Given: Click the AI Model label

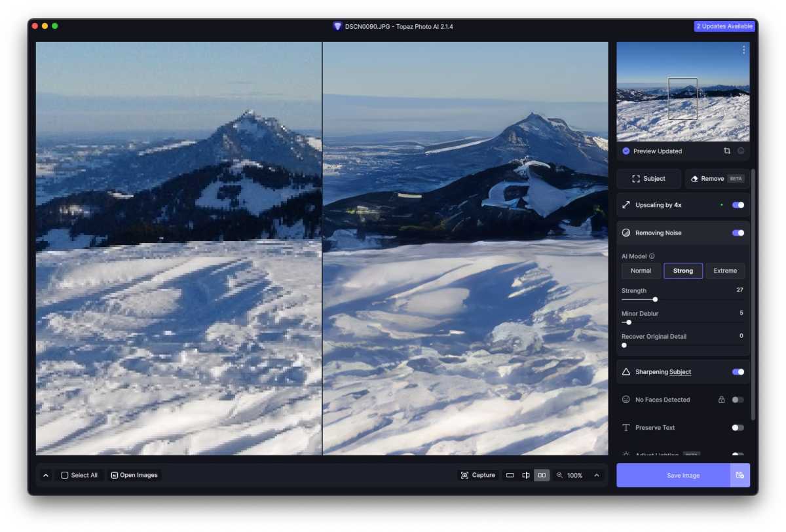Looking at the screenshot, I should pyautogui.click(x=634, y=256).
